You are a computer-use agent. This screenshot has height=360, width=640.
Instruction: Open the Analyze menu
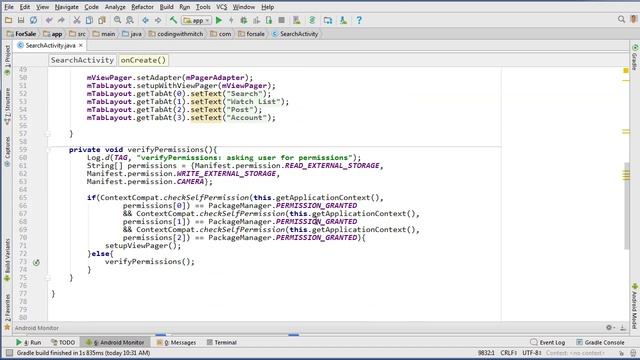pyautogui.click(x=115, y=7)
